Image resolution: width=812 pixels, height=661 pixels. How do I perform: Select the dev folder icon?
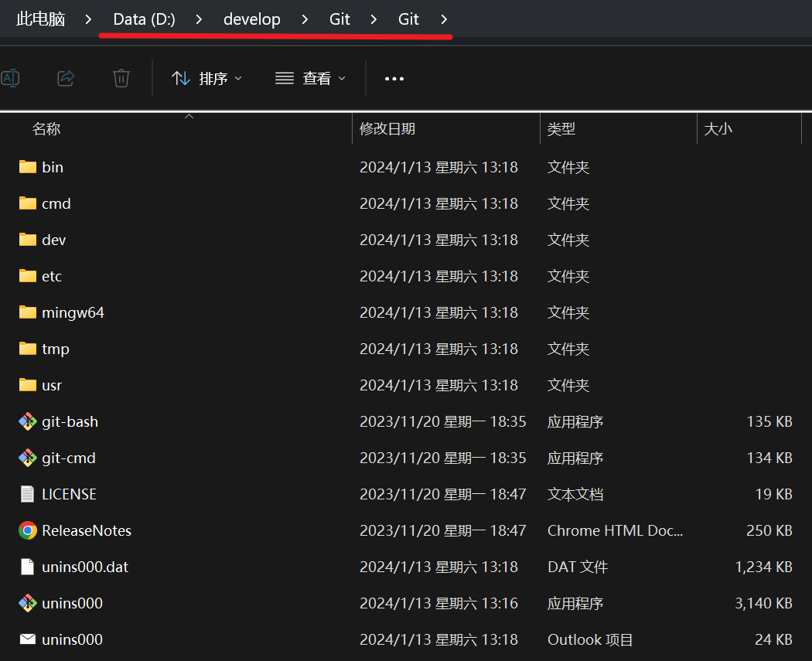click(x=27, y=240)
